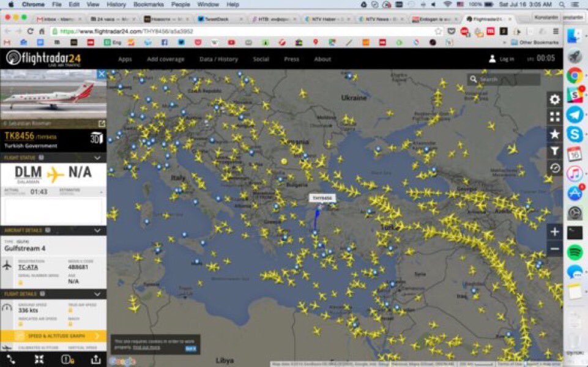Open the playback history clock icon
Screen dimensions: 588x367
coord(554,168)
